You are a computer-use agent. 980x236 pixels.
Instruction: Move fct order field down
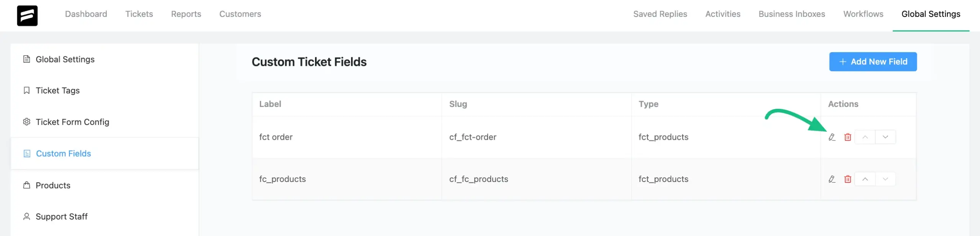[885, 137]
